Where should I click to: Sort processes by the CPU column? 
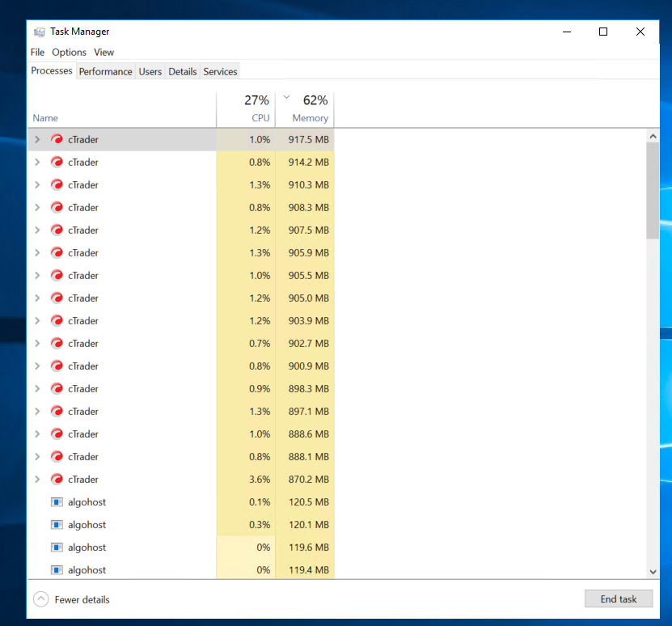tap(246, 110)
